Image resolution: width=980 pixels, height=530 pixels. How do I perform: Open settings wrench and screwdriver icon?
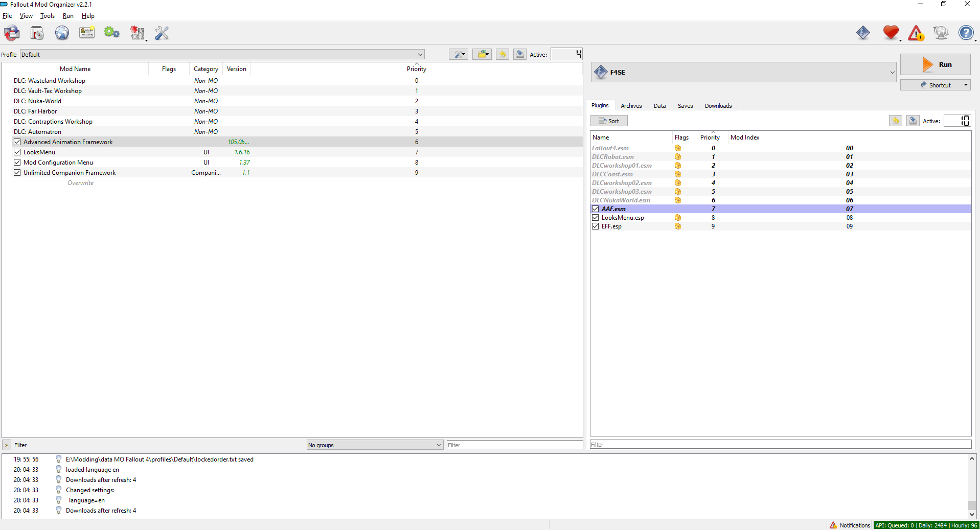coord(162,33)
